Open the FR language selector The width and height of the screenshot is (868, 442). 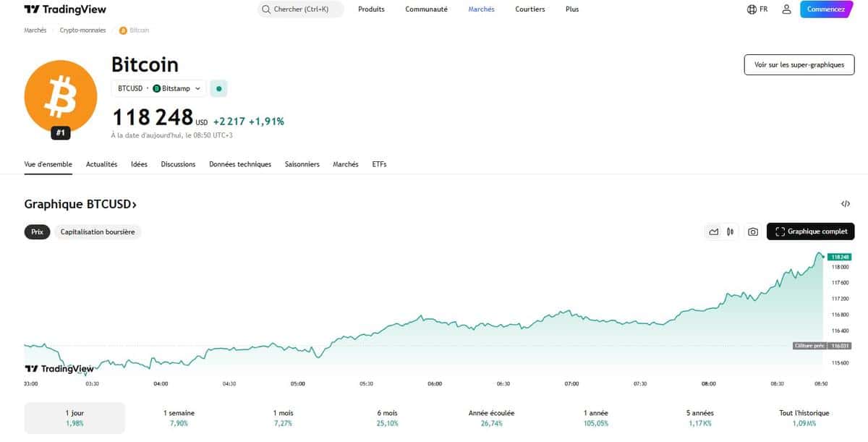[x=758, y=9]
